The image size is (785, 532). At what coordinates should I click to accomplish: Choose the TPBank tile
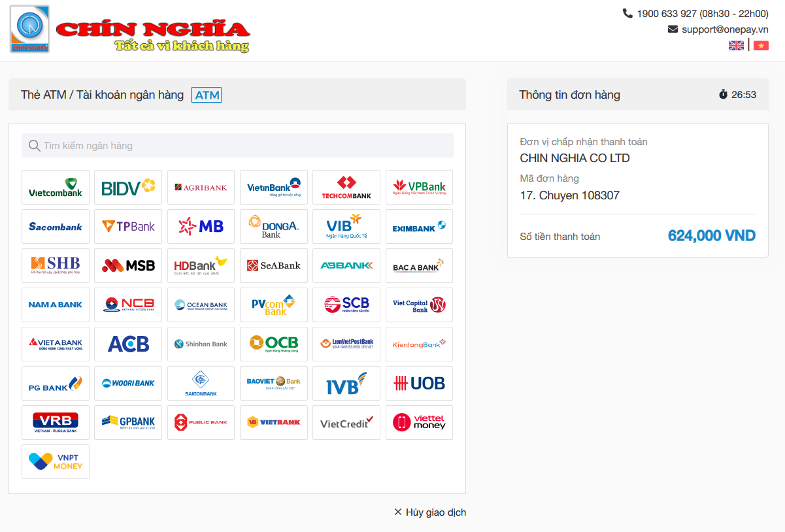128,227
